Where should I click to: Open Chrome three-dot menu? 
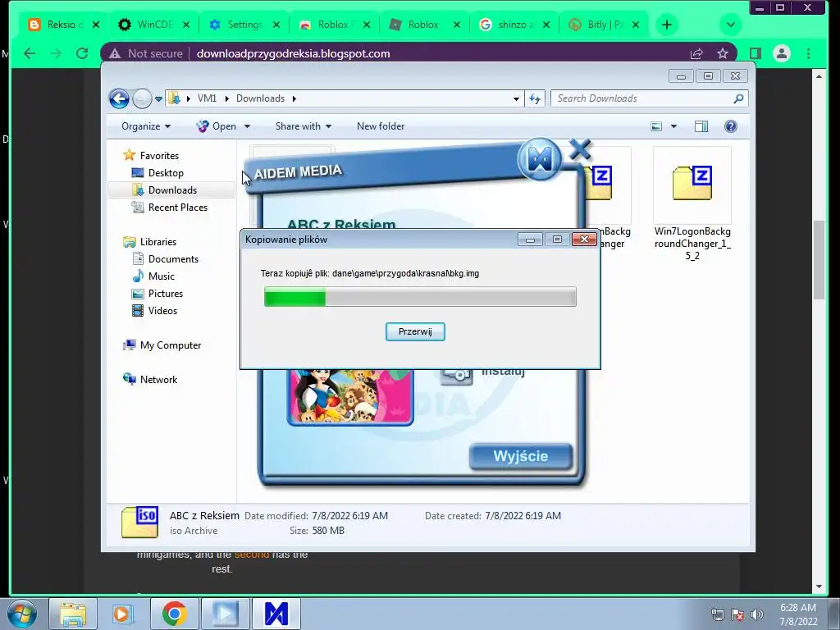pyautogui.click(x=808, y=53)
